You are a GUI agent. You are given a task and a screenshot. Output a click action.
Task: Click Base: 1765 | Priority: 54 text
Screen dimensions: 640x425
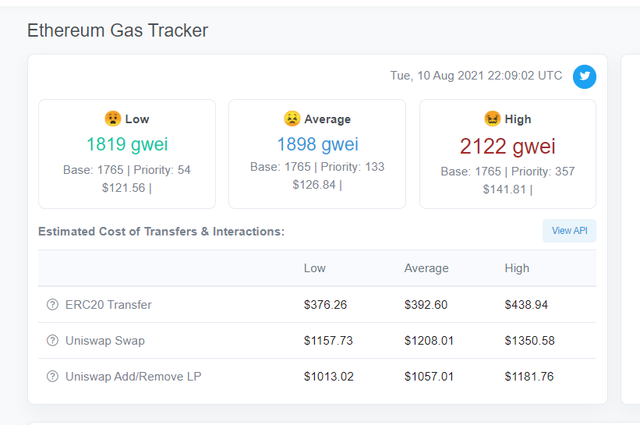click(127, 170)
